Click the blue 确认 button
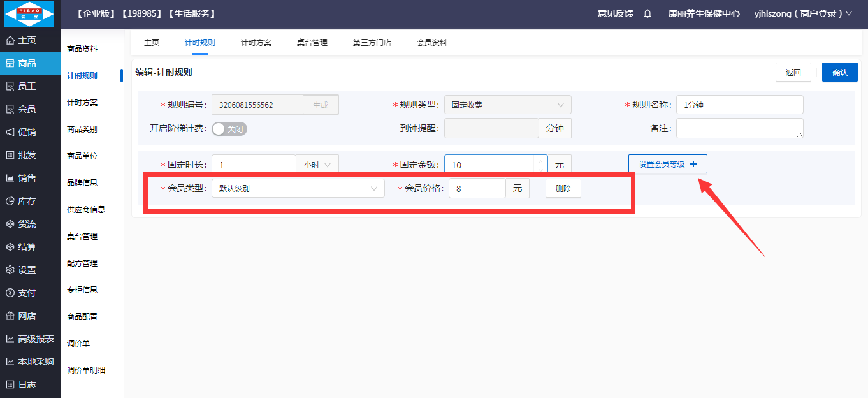This screenshot has width=868, height=398. coord(840,72)
